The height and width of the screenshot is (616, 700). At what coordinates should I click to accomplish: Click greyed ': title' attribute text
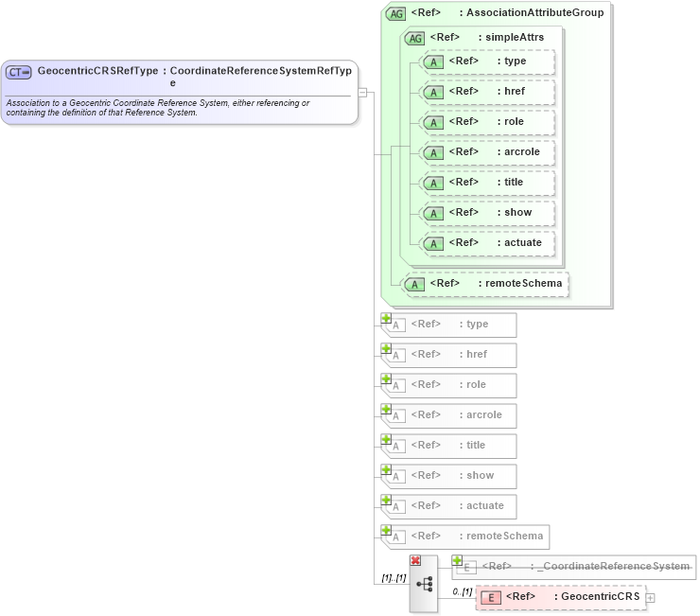pyautogui.click(x=472, y=445)
